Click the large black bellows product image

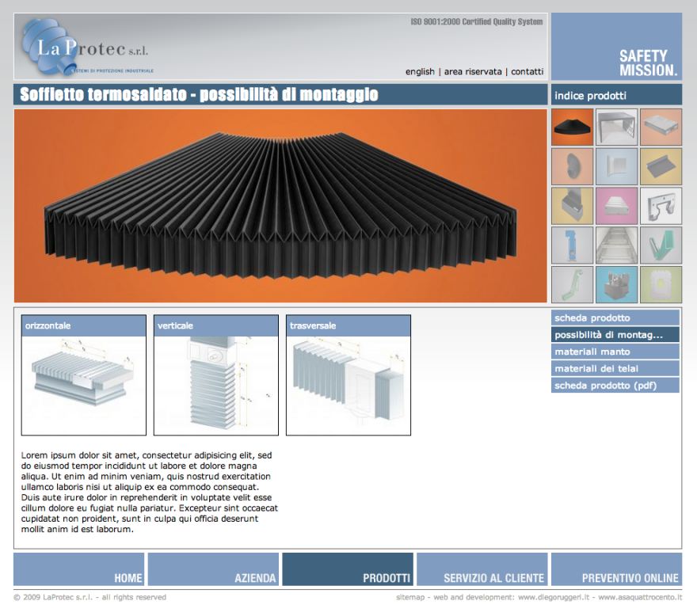(x=280, y=206)
